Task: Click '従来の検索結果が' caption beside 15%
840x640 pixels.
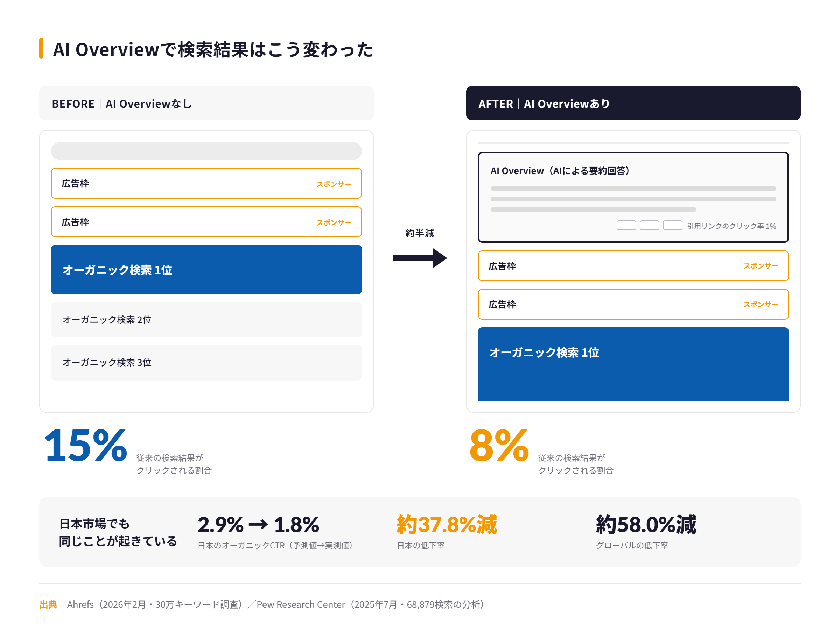Action: click(x=170, y=457)
